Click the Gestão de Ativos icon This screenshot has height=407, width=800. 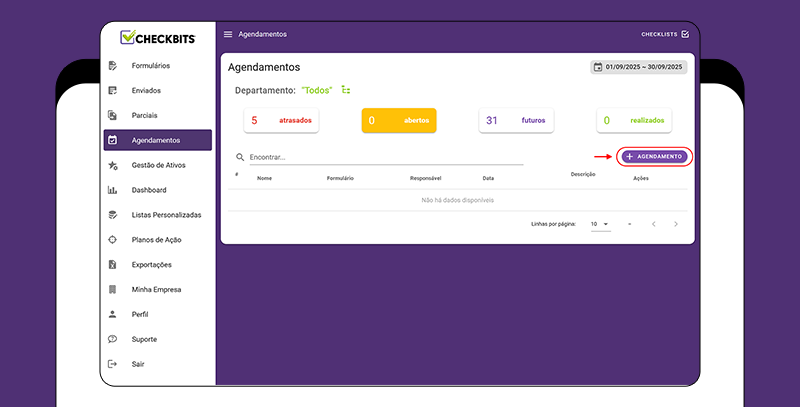pos(113,165)
